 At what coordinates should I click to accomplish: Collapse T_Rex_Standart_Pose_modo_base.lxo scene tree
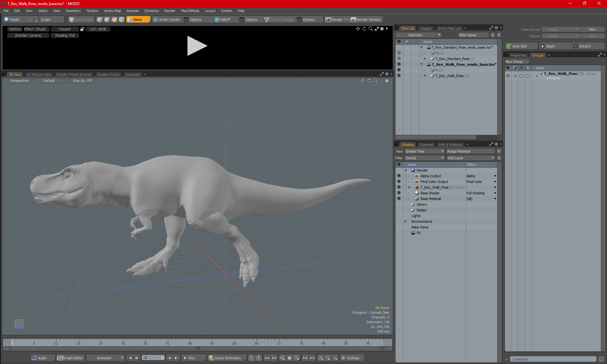click(421, 47)
